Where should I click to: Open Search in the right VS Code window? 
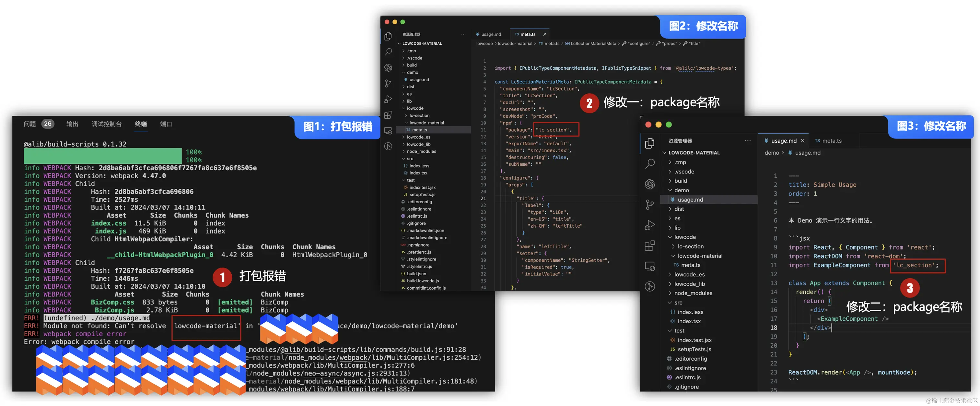coord(650,163)
